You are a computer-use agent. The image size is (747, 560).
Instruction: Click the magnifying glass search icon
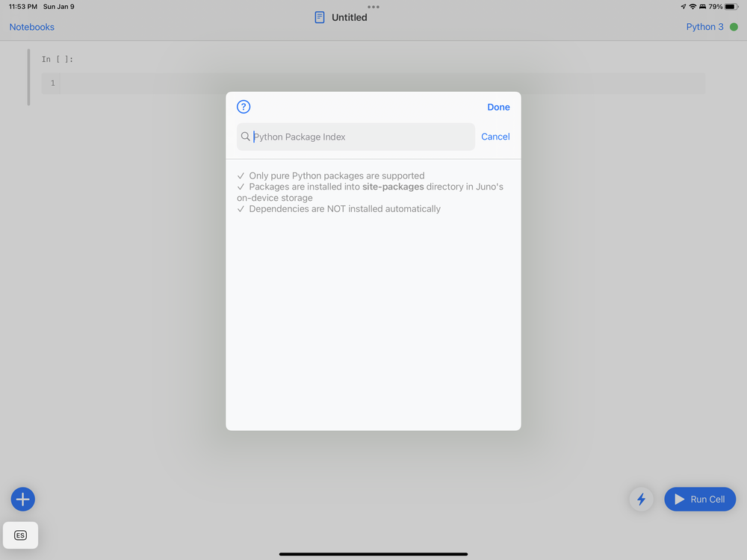tap(245, 137)
